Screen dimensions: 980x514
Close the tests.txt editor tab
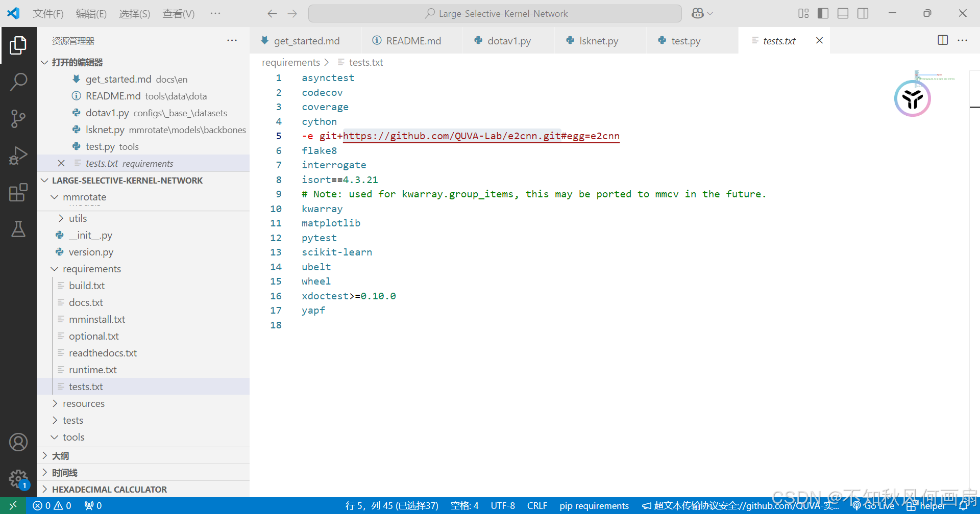click(x=819, y=40)
